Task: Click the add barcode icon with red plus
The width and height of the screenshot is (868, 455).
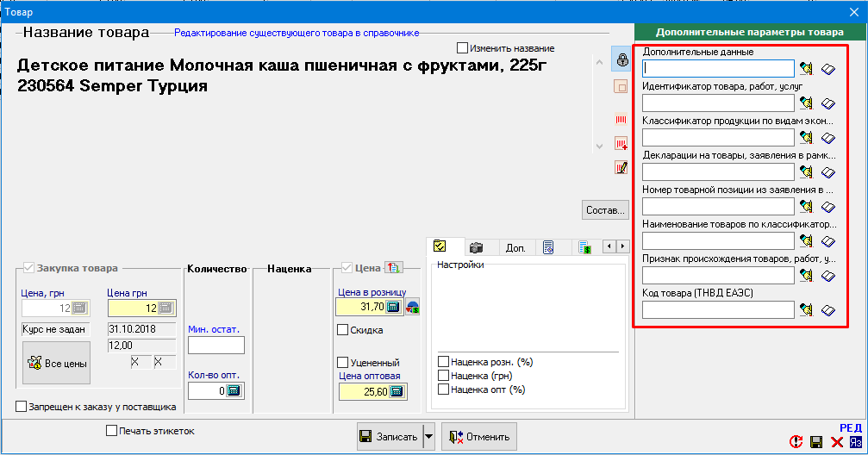Action: pyautogui.click(x=621, y=143)
